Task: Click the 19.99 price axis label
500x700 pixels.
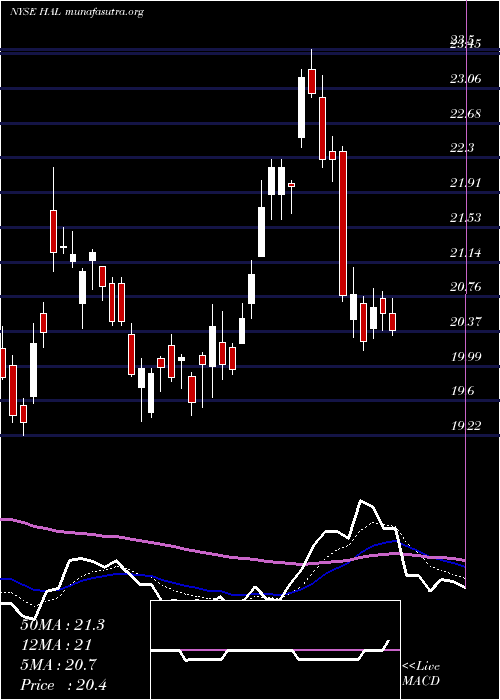Action: (x=466, y=356)
